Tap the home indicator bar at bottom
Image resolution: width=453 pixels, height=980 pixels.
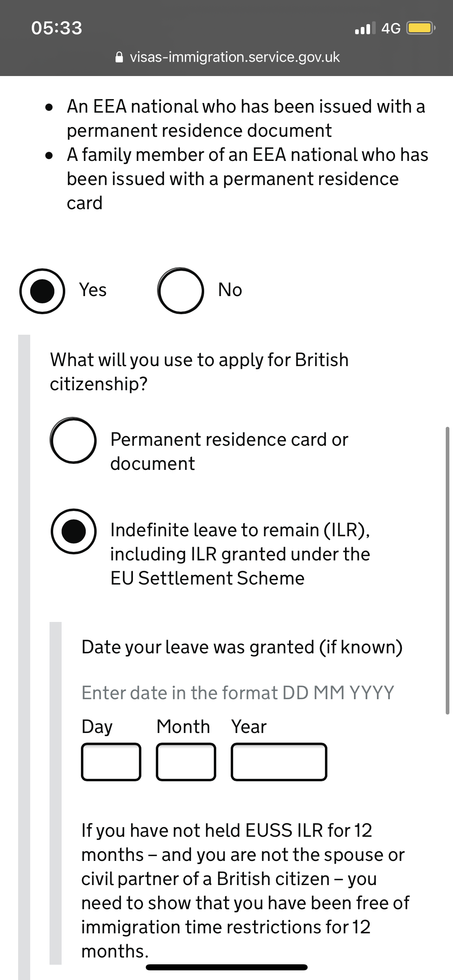[x=227, y=967]
